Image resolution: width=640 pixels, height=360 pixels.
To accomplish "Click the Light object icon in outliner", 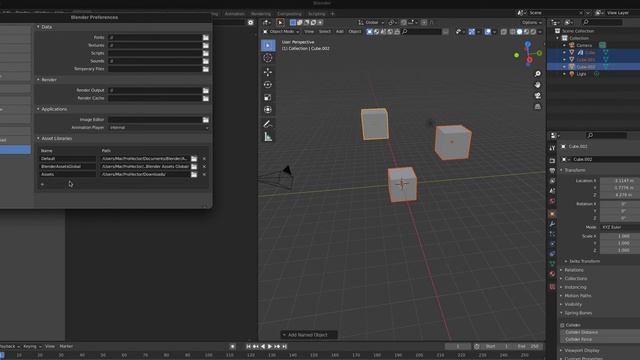I will (572, 74).
